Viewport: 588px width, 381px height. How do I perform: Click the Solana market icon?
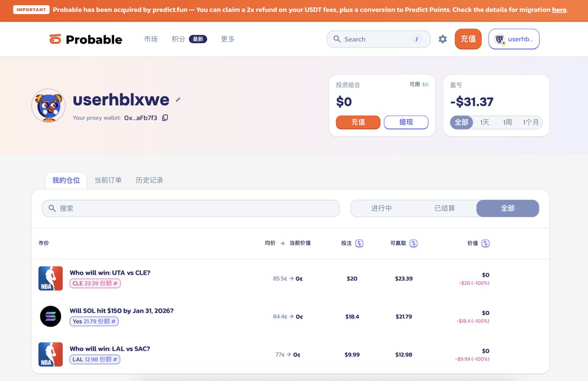tap(50, 316)
